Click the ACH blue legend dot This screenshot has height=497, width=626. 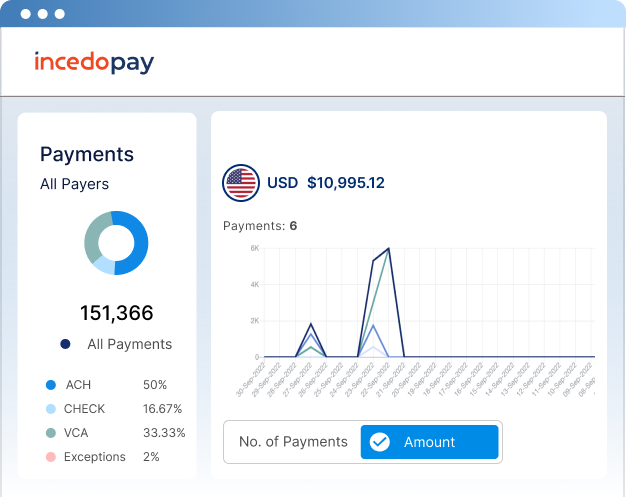pos(51,385)
